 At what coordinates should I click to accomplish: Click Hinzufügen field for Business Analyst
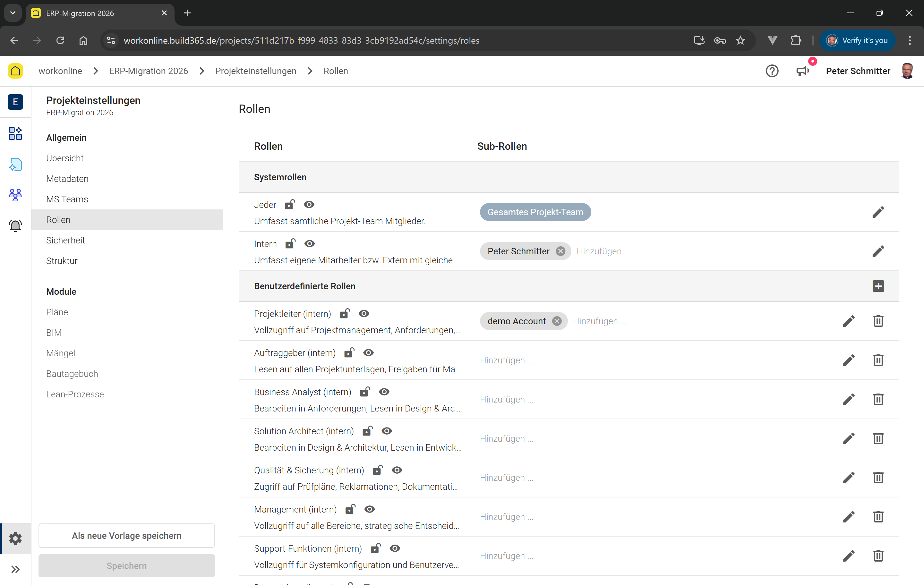pos(506,399)
